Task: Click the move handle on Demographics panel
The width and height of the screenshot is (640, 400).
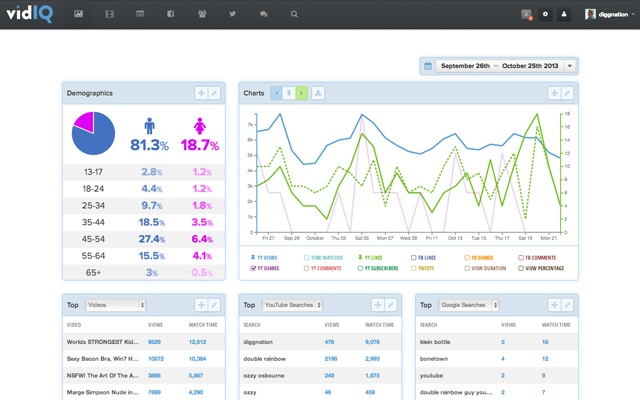Action: (x=201, y=93)
